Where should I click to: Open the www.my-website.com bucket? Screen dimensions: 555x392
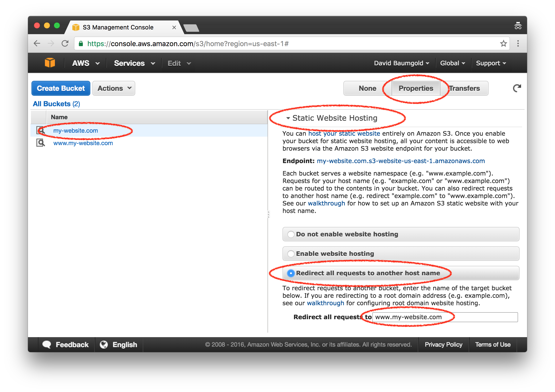[83, 143]
